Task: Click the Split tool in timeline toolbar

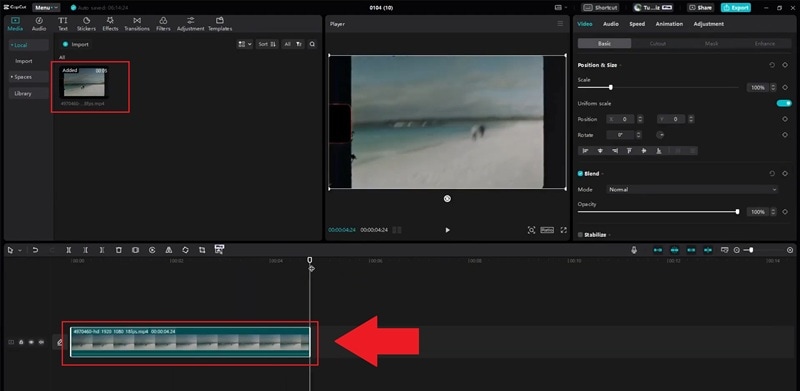Action: pyautogui.click(x=69, y=250)
